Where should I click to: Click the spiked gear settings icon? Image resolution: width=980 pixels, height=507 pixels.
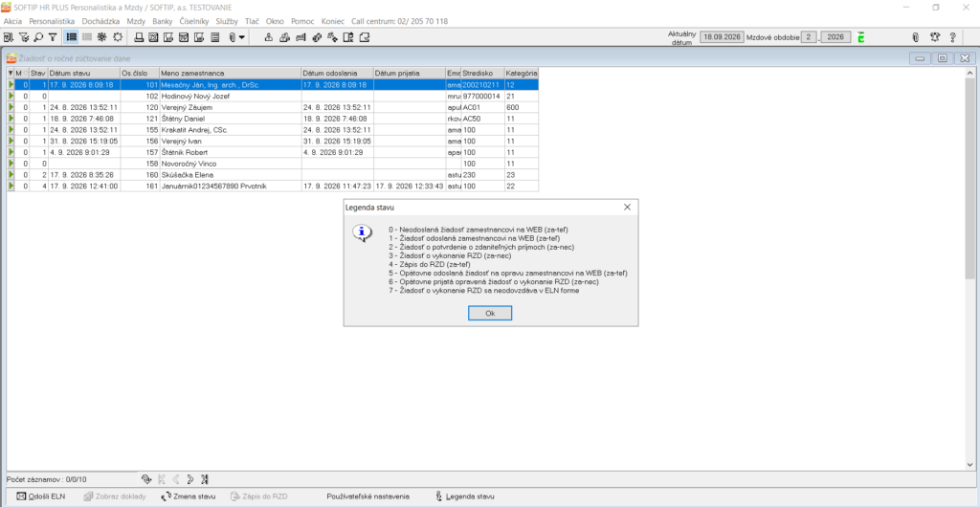click(101, 37)
